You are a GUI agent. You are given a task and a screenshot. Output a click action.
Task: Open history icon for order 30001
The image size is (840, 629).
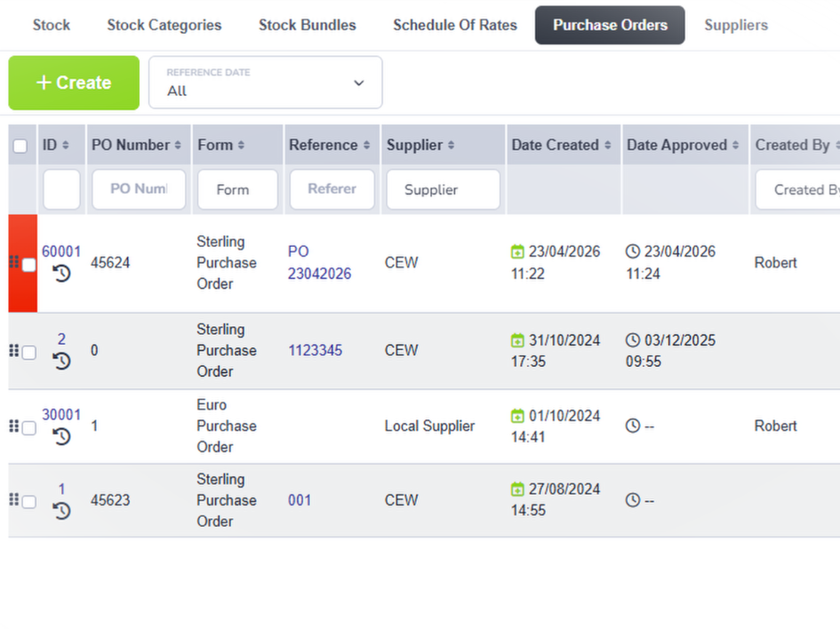[61, 437]
